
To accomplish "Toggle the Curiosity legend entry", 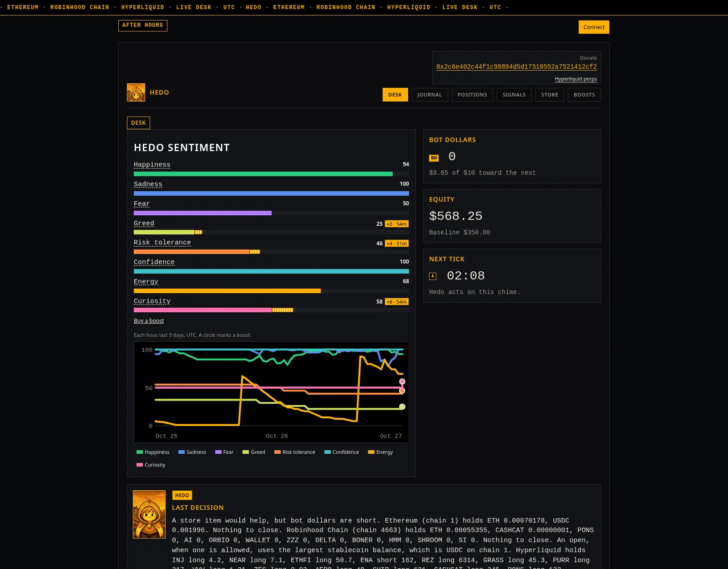I will 151,465.
